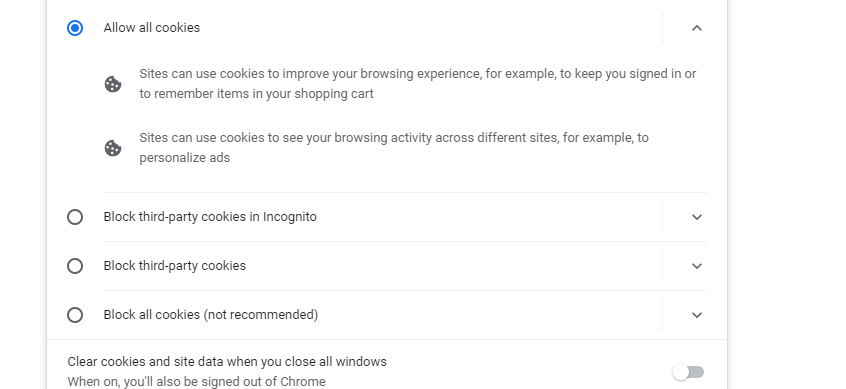Screen dimensions: 846x389
Task: Click 'Clear cookies and site data' setting title
Action: click(x=227, y=361)
